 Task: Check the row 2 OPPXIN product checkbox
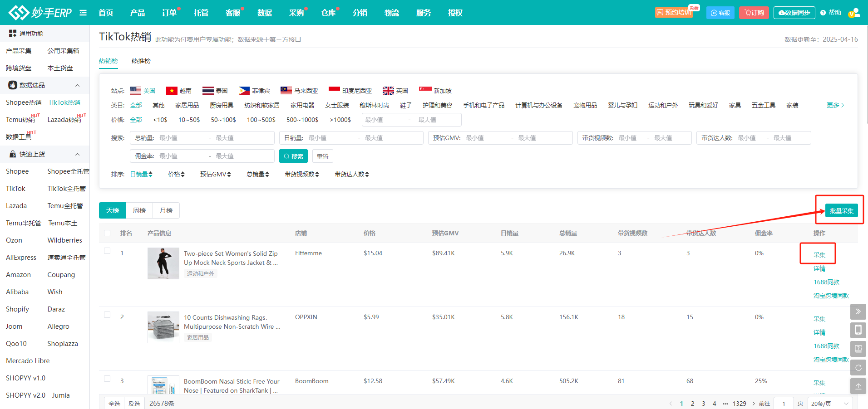tap(107, 315)
